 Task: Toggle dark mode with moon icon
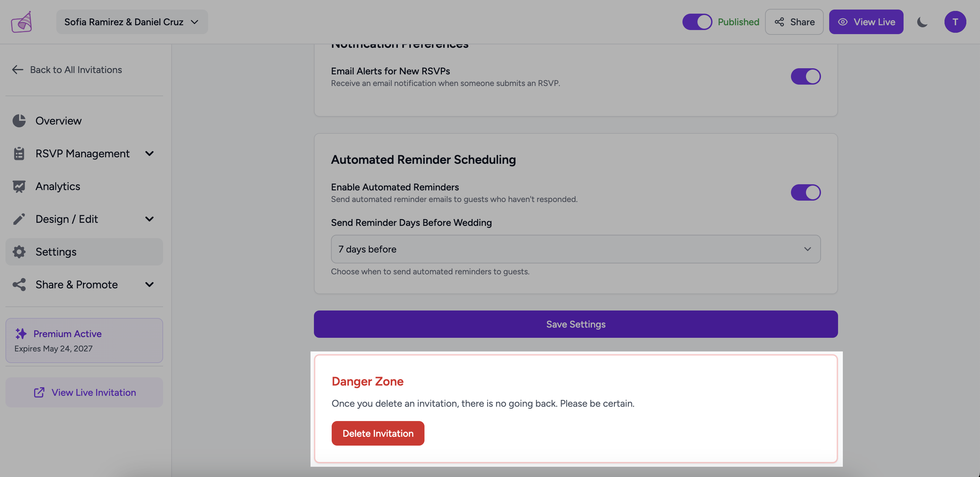click(922, 22)
